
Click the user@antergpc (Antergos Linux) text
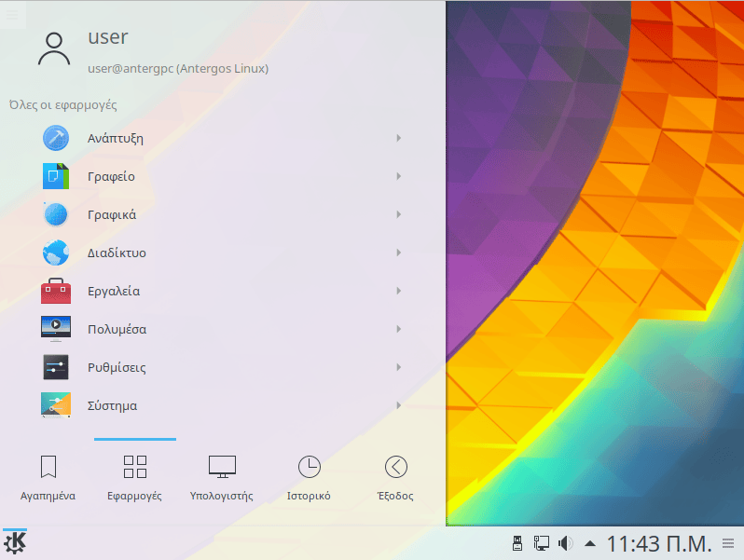(178, 69)
